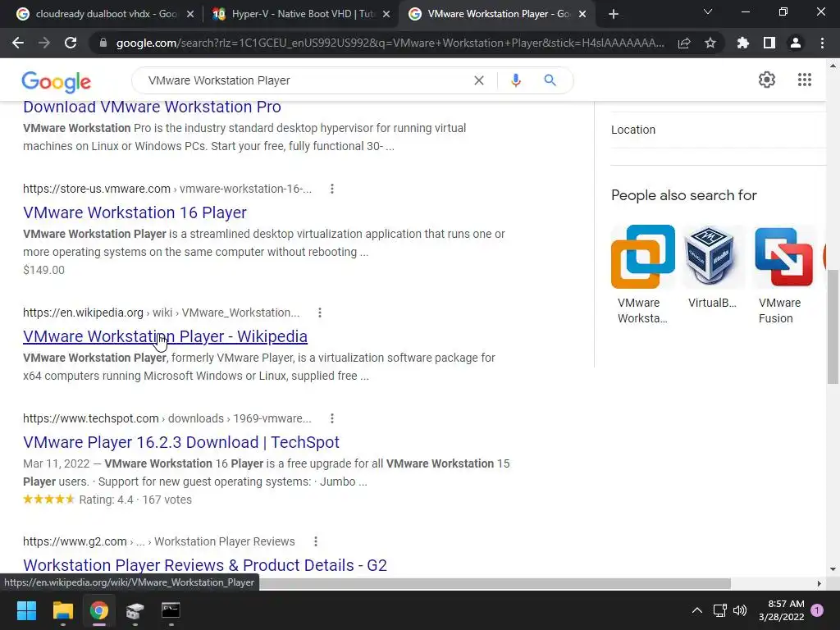This screenshot has height=630, width=840.
Task: Go back to the previous page
Action: click(18, 43)
